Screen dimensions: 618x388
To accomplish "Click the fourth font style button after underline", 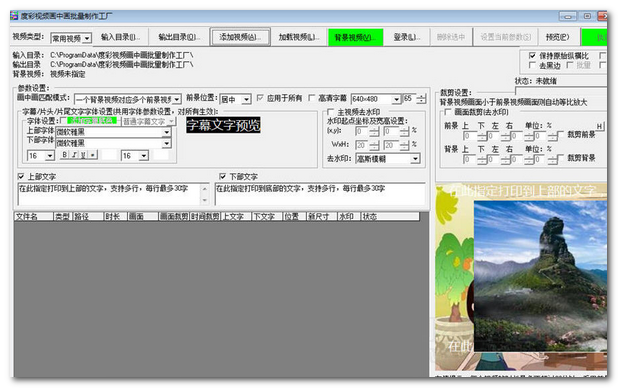I will tap(93, 155).
